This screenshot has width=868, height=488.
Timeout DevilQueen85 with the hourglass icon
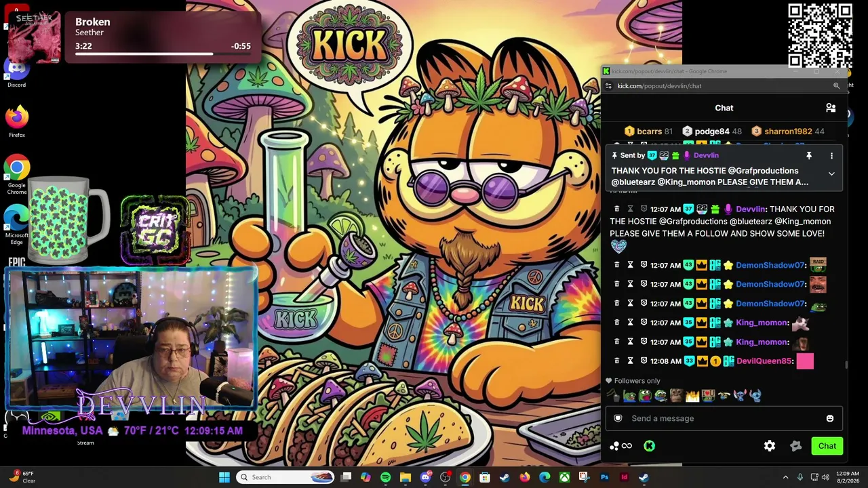point(630,361)
